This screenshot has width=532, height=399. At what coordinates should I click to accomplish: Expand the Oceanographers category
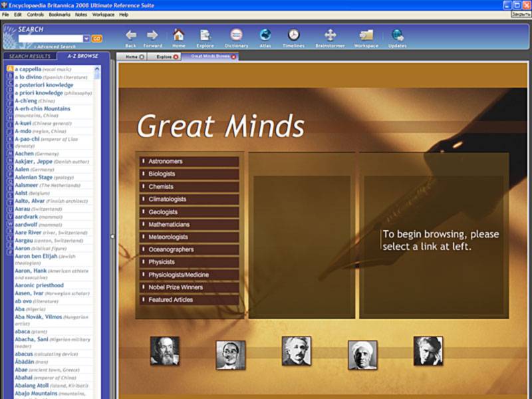[x=190, y=250]
